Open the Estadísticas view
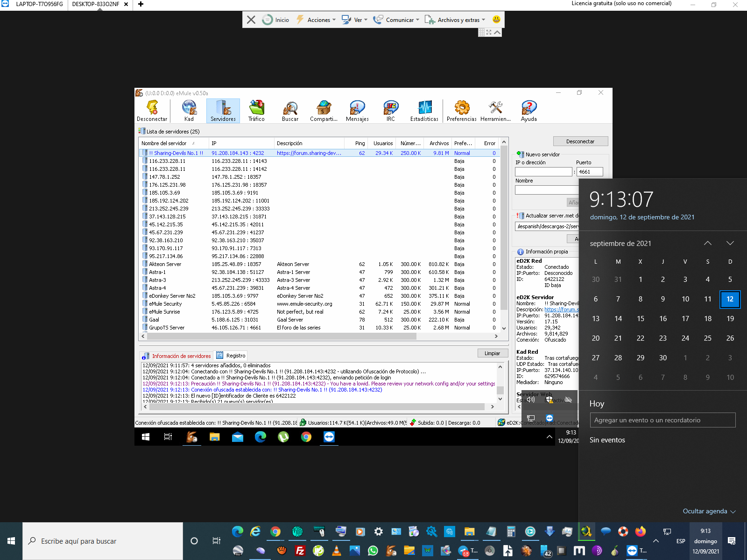The image size is (747, 560). (x=424, y=111)
